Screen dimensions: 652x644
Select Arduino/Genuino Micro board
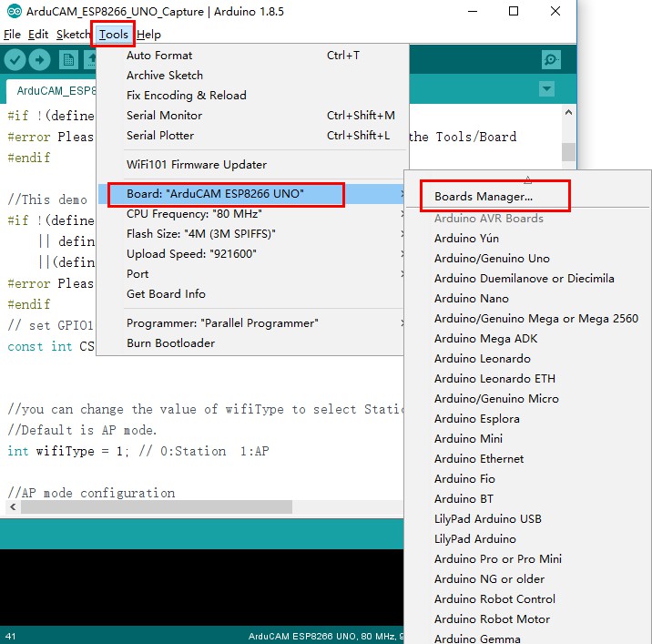pos(528,399)
